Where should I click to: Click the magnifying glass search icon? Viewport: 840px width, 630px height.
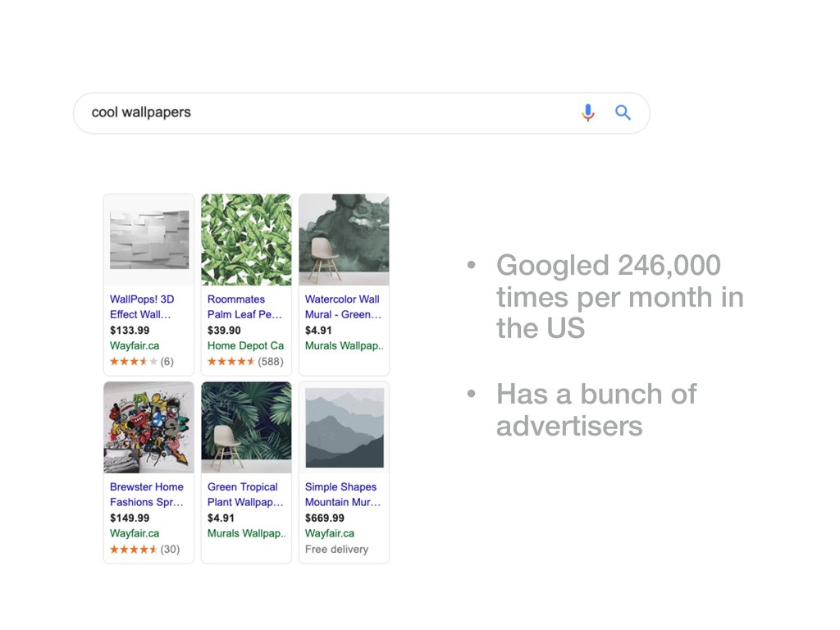[623, 112]
